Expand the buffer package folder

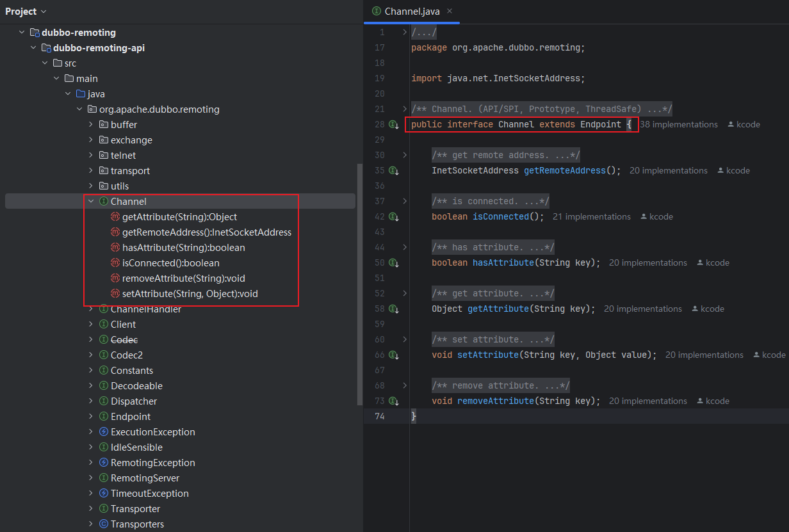[91, 125]
